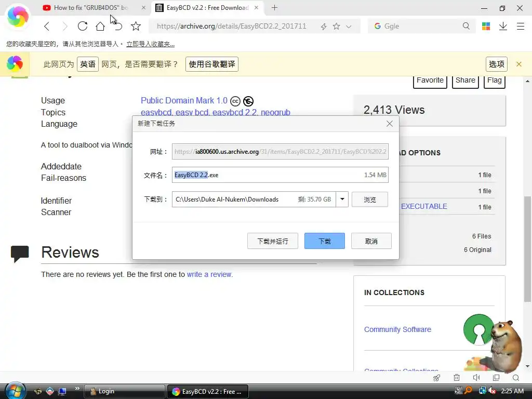Click the overlapping windows icon in status bar

point(496,377)
